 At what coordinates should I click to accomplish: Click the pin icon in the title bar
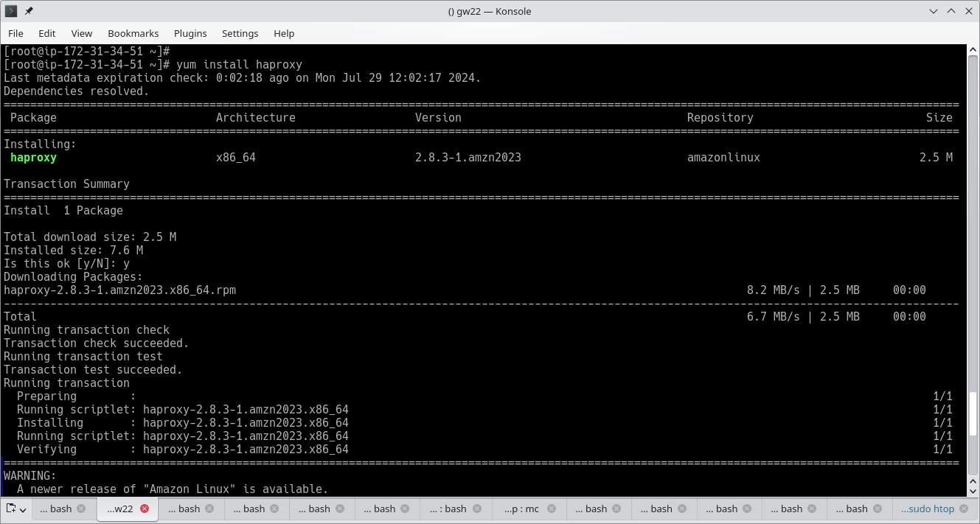28,11
